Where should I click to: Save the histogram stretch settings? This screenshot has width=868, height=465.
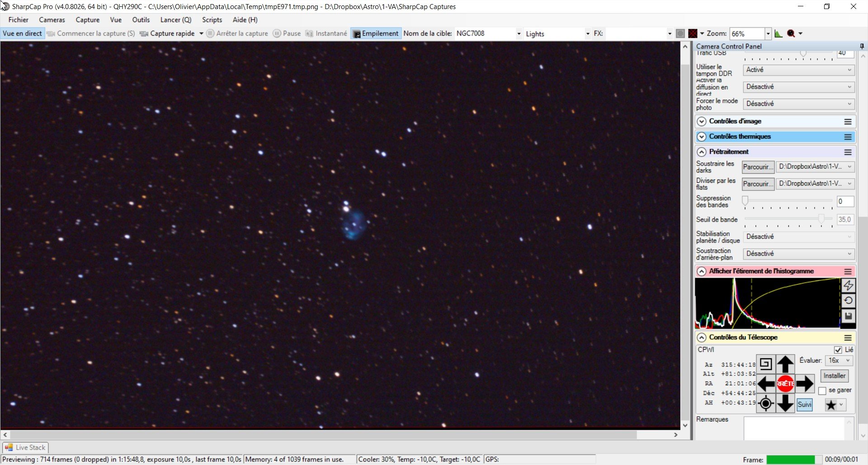click(x=848, y=316)
